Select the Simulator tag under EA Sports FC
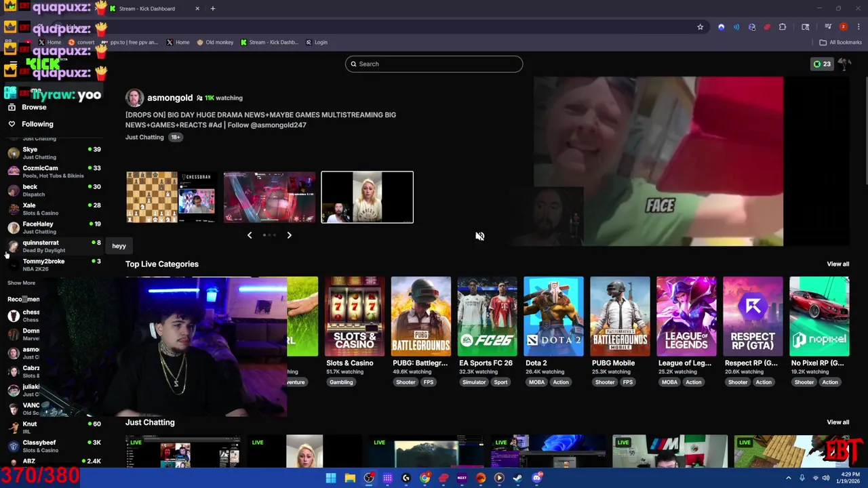 click(x=474, y=382)
